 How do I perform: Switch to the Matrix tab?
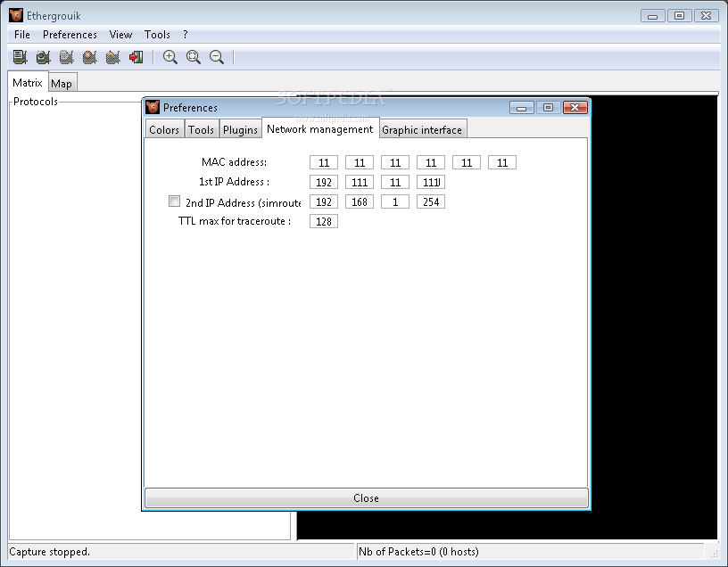(28, 83)
